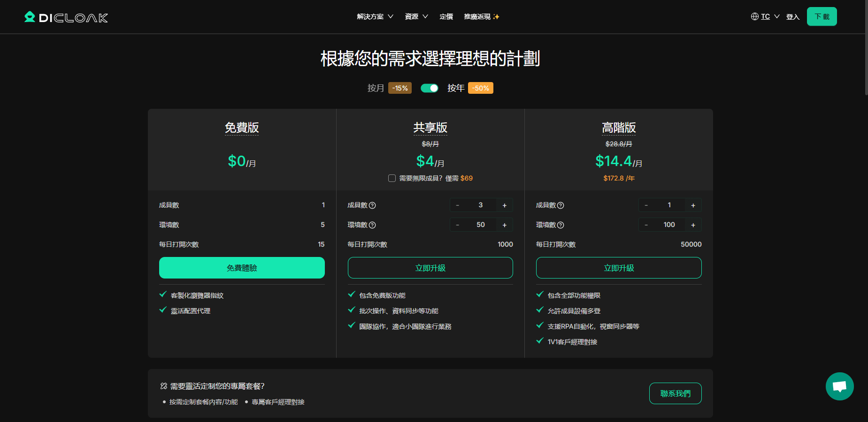868x422 pixels.
Task: Click help icon beside 高階版 成員數
Action: 561,205
